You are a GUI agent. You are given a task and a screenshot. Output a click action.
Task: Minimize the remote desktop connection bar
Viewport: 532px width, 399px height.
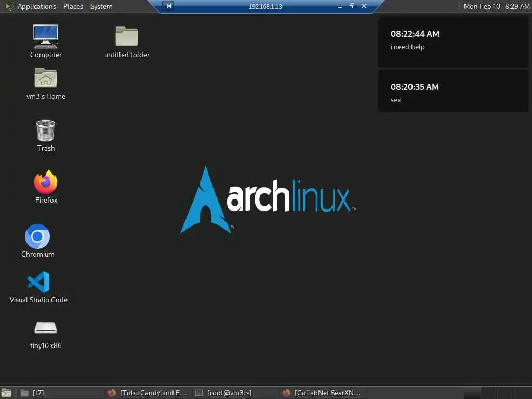click(340, 6)
